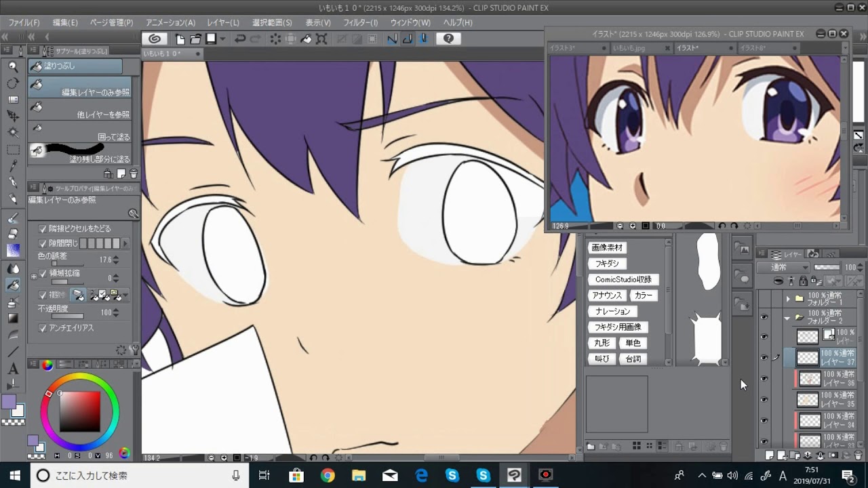Open file using the folder toolbar icon

point(195,39)
